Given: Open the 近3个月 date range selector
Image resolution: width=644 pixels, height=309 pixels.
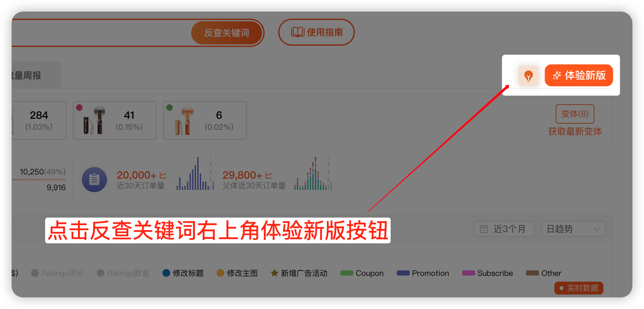Looking at the screenshot, I should pyautogui.click(x=504, y=229).
